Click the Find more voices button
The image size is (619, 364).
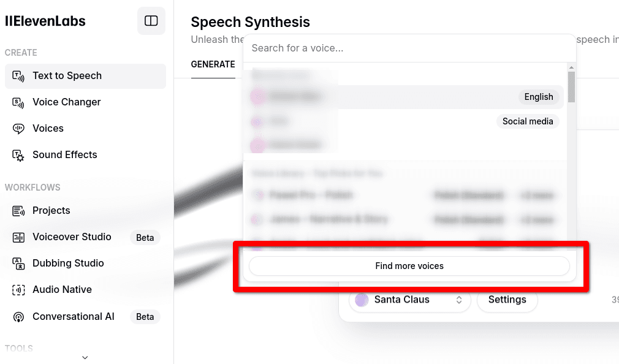click(409, 266)
